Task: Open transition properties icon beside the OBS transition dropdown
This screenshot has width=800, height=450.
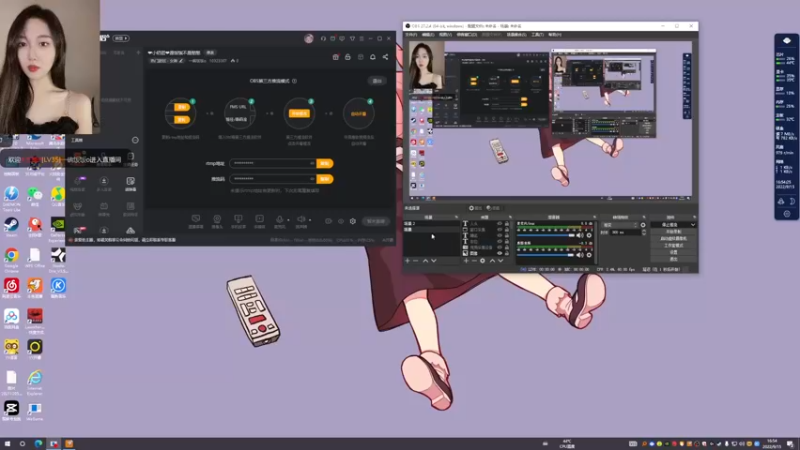Action: point(643,225)
